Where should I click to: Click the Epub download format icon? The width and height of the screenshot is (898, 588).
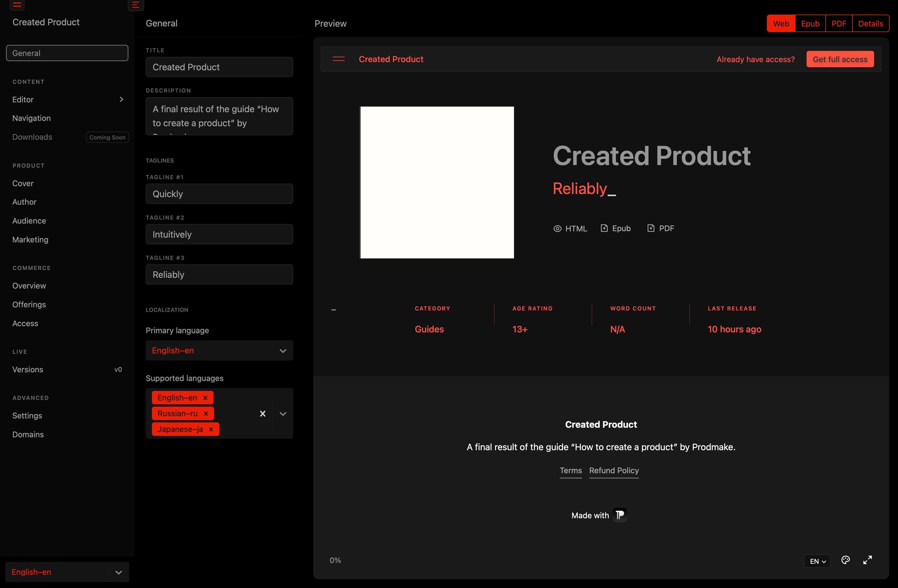(604, 228)
